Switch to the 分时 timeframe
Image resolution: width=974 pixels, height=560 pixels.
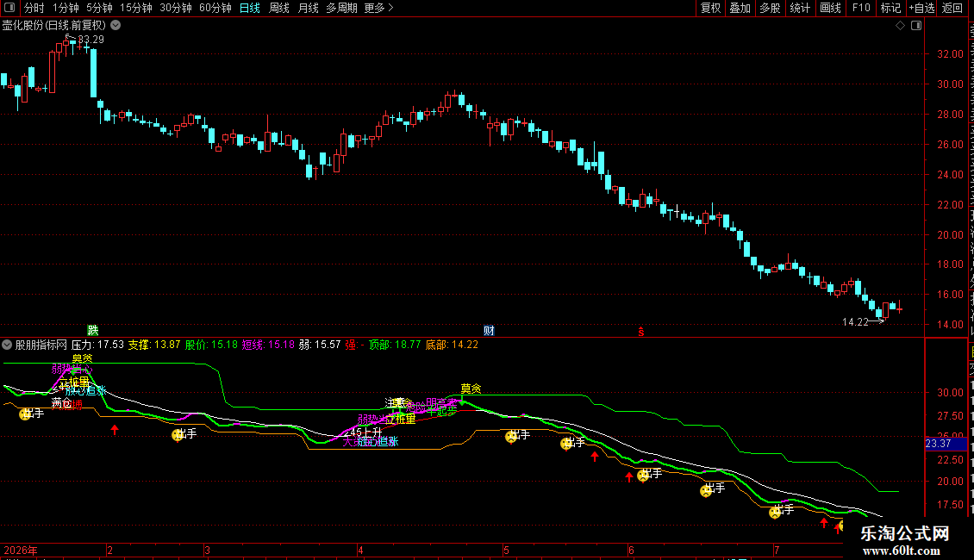[x=34, y=8]
